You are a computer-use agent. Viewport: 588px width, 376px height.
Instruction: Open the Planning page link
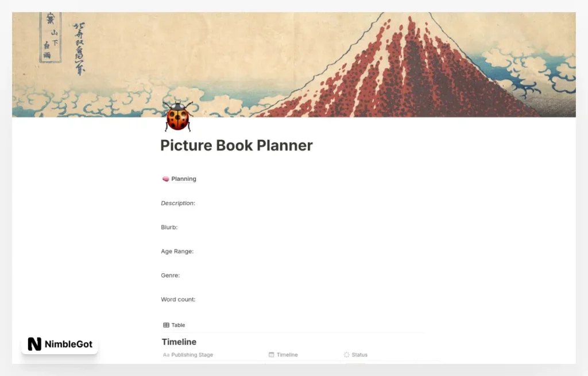tap(179, 179)
